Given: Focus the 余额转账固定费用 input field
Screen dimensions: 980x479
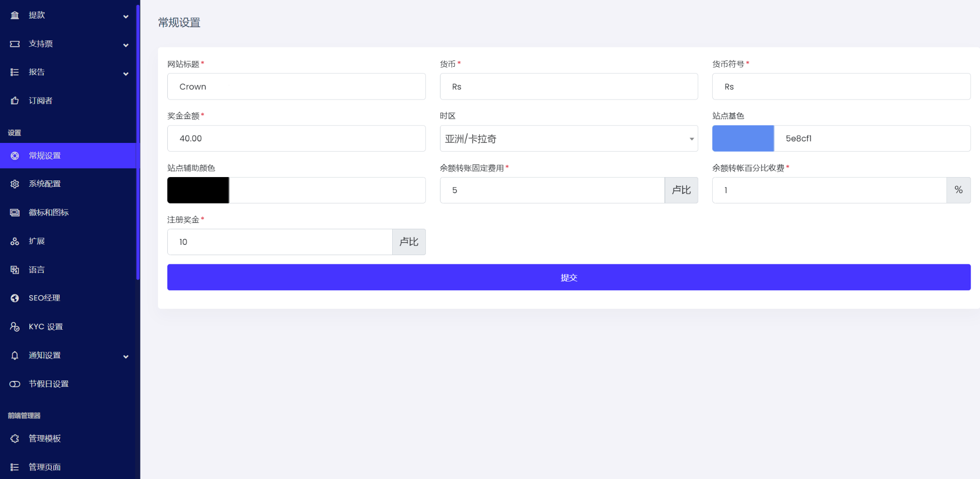Looking at the screenshot, I should pos(552,190).
